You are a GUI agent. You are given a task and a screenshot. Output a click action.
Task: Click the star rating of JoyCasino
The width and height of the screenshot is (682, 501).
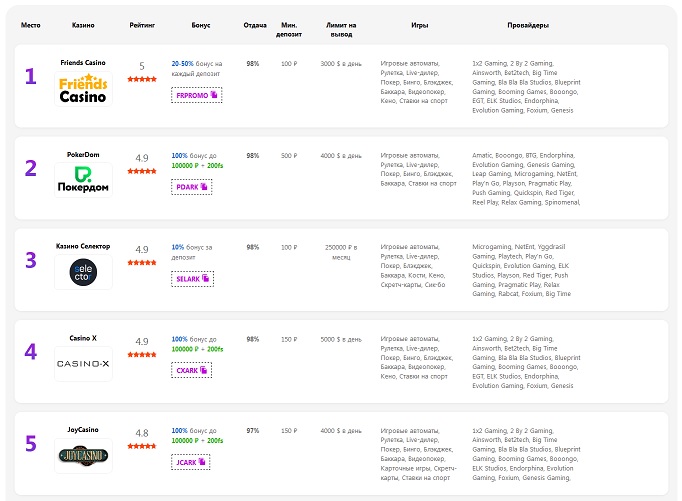[142, 446]
